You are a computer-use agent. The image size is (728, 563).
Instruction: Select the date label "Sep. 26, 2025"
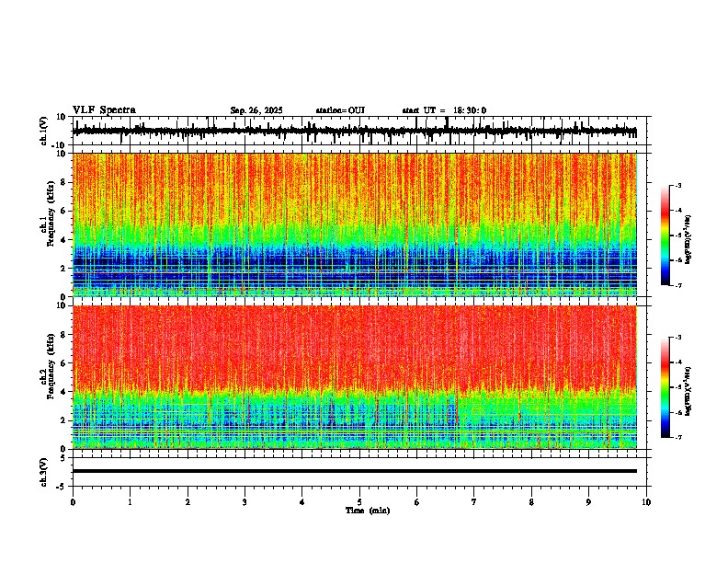[x=256, y=110]
